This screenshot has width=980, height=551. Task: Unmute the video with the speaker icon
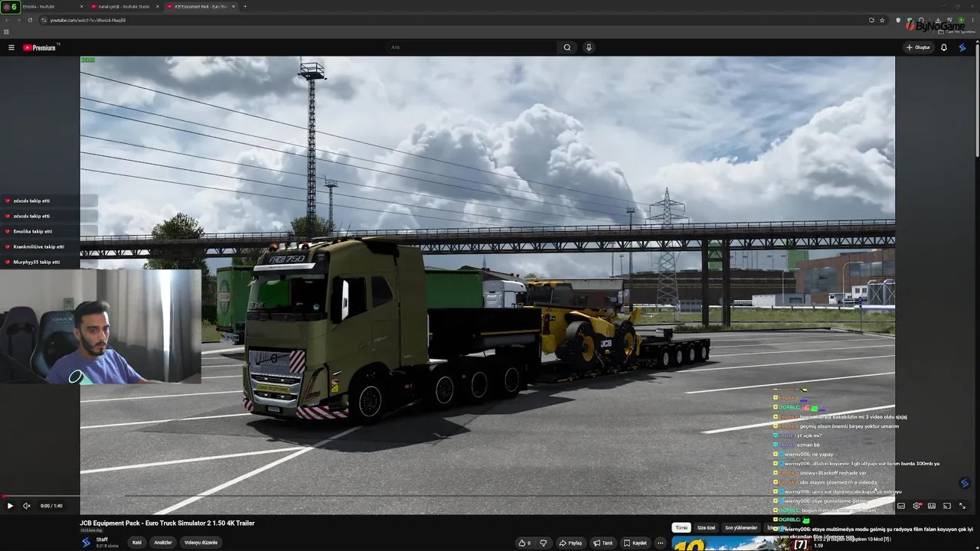(x=27, y=506)
